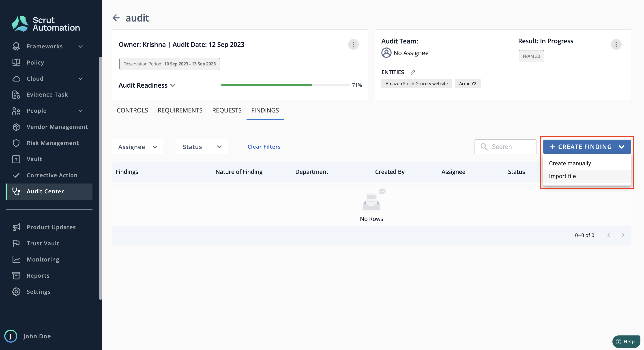Click the Result: In Progress label
644x350 pixels.
tap(545, 41)
